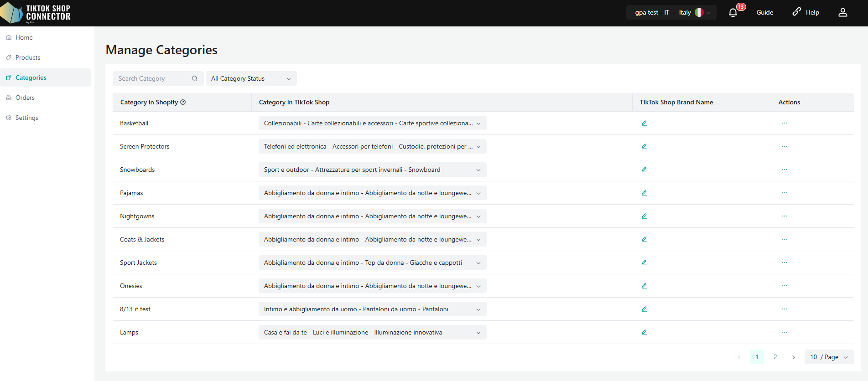Click the Screen Protectors category name

pyautogui.click(x=145, y=146)
